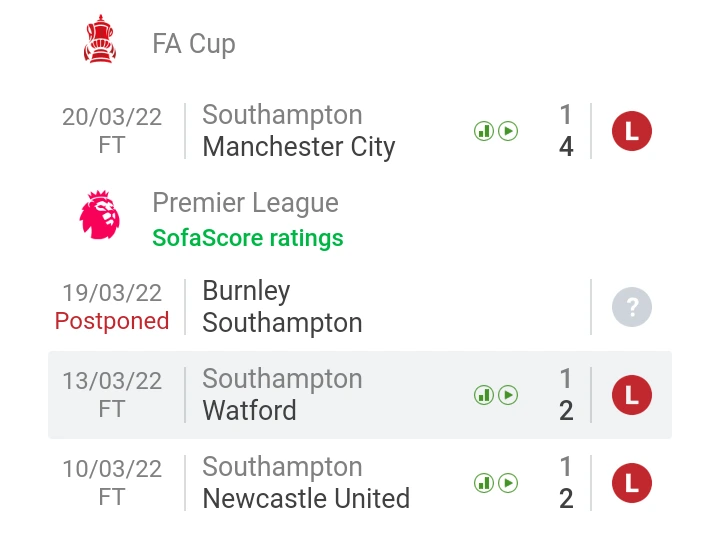
Task: Click the loss badge for Newcastle United match
Action: click(632, 483)
